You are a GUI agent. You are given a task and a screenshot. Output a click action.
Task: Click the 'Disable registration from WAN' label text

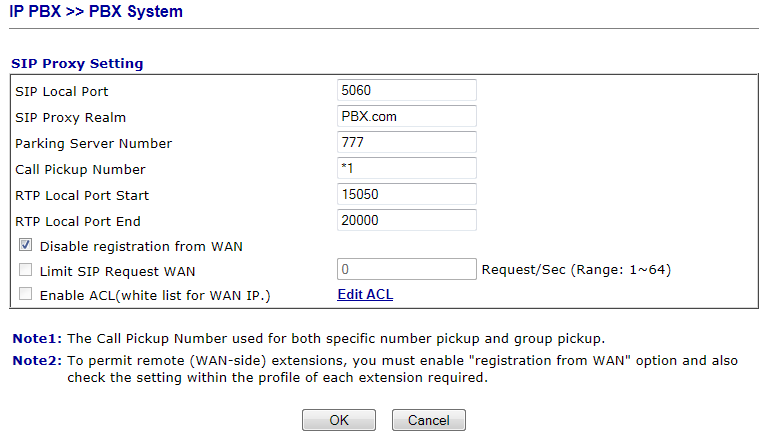pyautogui.click(x=141, y=246)
